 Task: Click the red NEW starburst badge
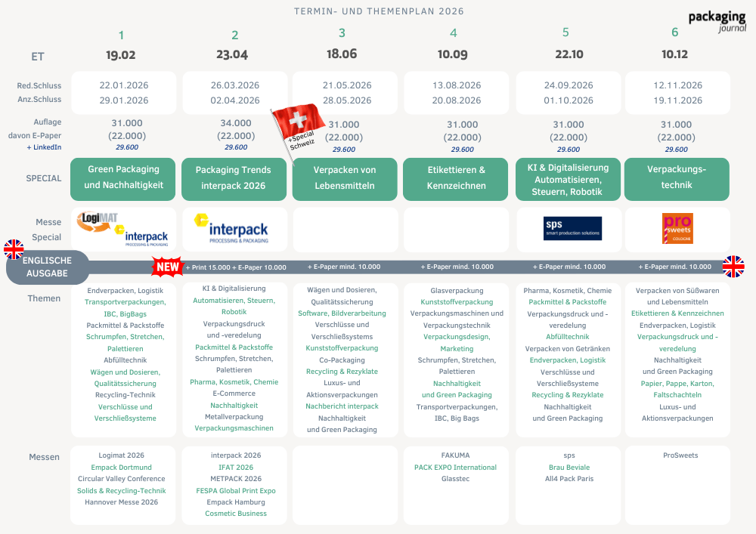click(167, 267)
